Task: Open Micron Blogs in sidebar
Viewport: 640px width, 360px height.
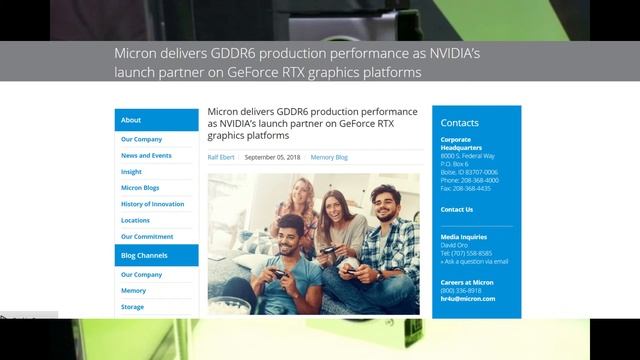Action: (x=140, y=188)
